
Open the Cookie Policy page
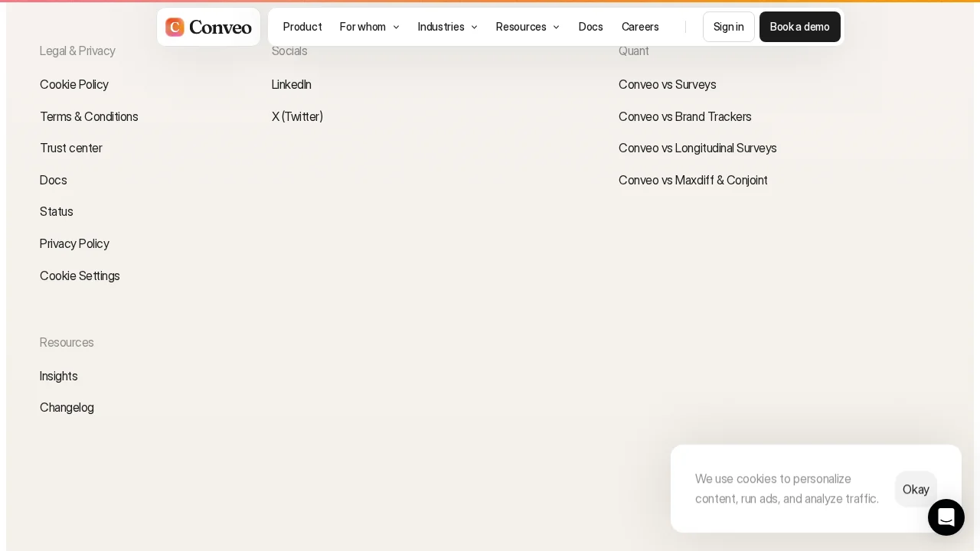pos(74,84)
